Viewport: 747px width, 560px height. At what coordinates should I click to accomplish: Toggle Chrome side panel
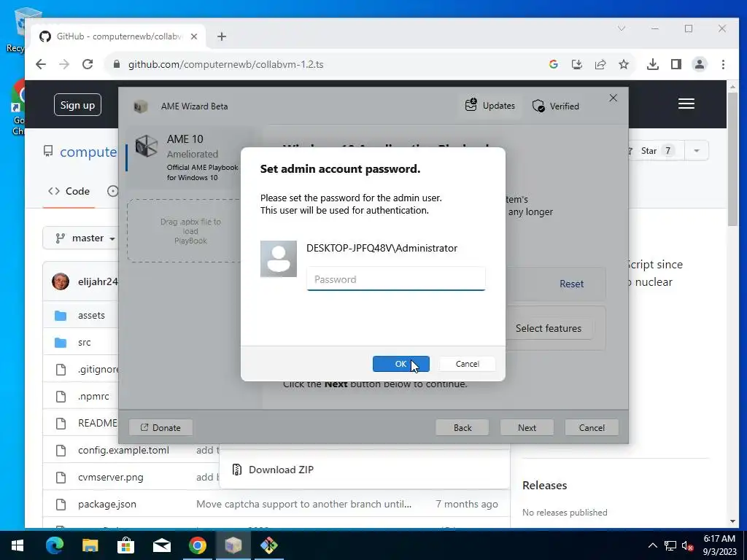pos(676,64)
